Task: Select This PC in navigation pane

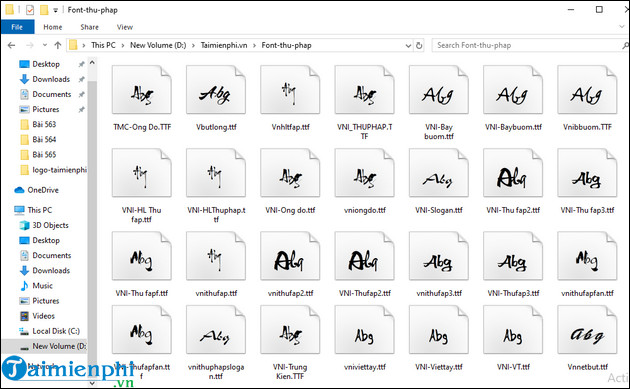Action: click(x=39, y=210)
